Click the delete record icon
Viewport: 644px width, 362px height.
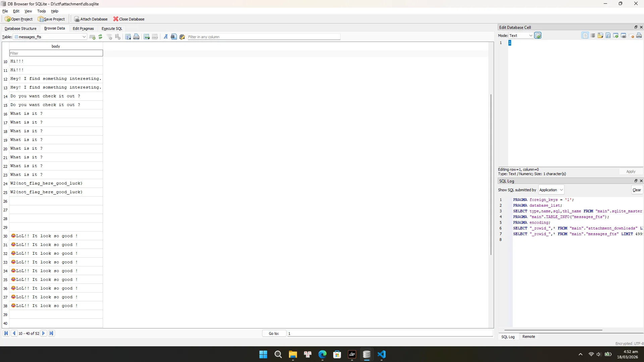coord(155,37)
